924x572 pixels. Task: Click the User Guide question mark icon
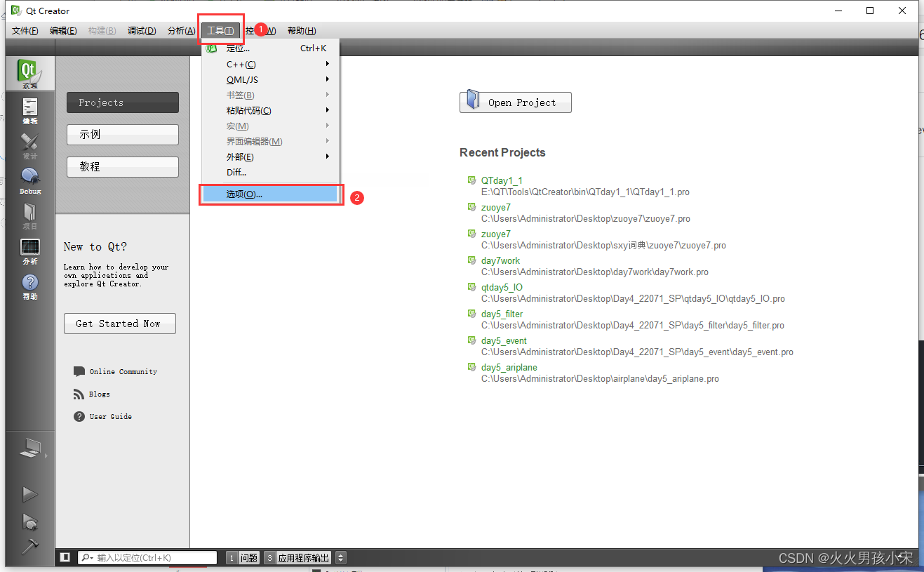point(79,416)
